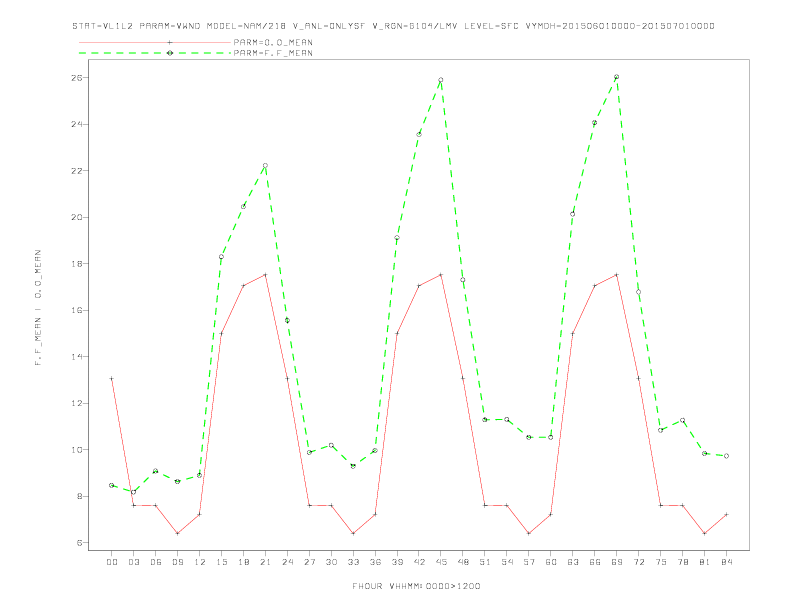Click the VYMDH date range in title
This screenshot has height=612, width=792.
point(620,26)
